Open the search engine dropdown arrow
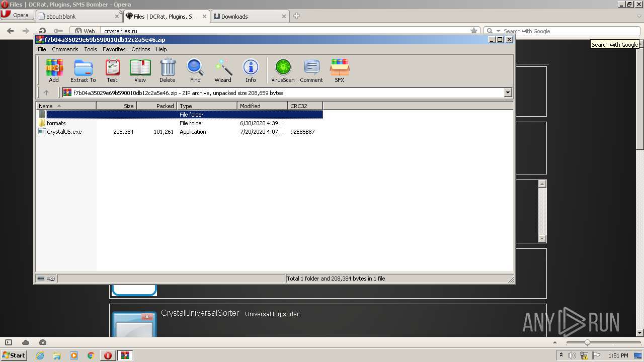This screenshot has height=362, width=644. coord(498,31)
